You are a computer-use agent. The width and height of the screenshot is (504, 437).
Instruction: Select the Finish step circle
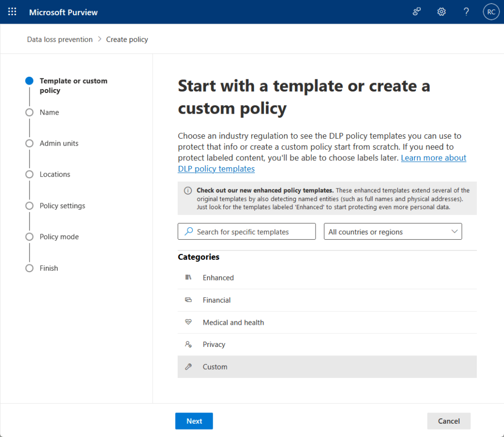point(29,268)
